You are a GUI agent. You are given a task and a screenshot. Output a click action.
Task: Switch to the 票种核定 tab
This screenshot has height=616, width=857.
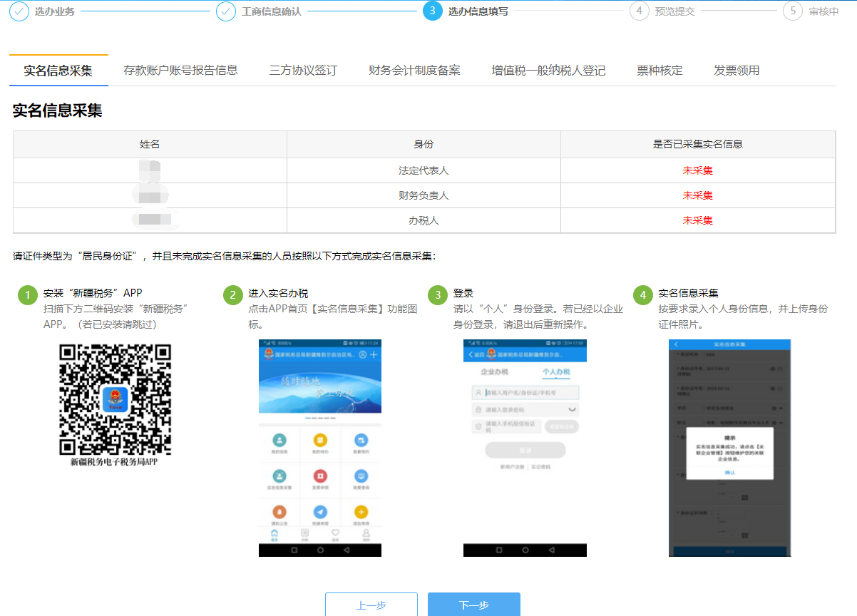(660, 71)
